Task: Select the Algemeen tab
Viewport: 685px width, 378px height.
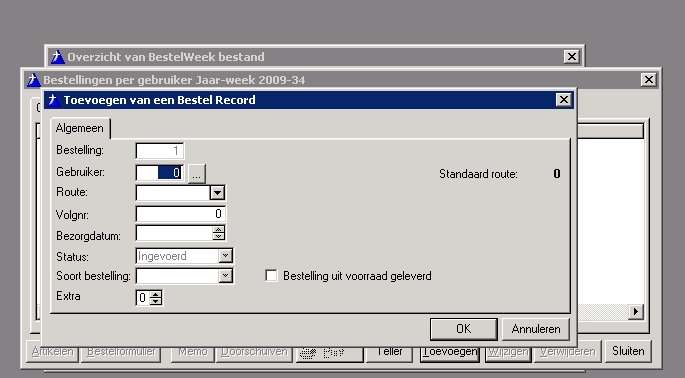Action: (x=80, y=128)
